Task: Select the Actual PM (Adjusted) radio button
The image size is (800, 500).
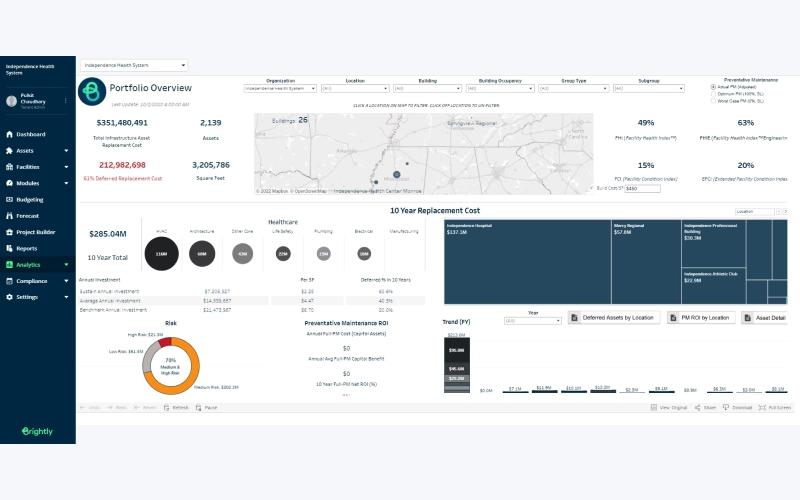Action: (x=713, y=87)
